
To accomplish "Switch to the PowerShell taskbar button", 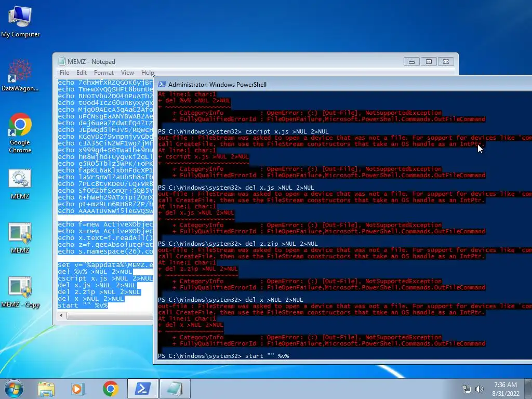I will pos(142,389).
